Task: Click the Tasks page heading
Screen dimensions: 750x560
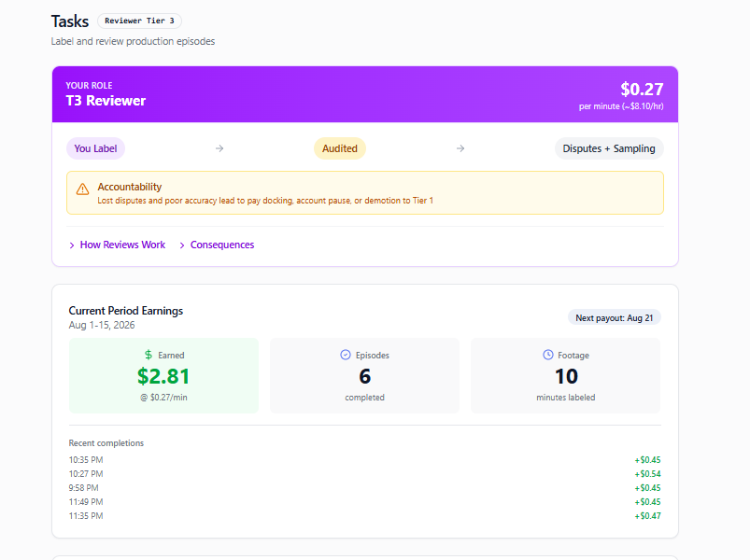Action: coord(70,21)
